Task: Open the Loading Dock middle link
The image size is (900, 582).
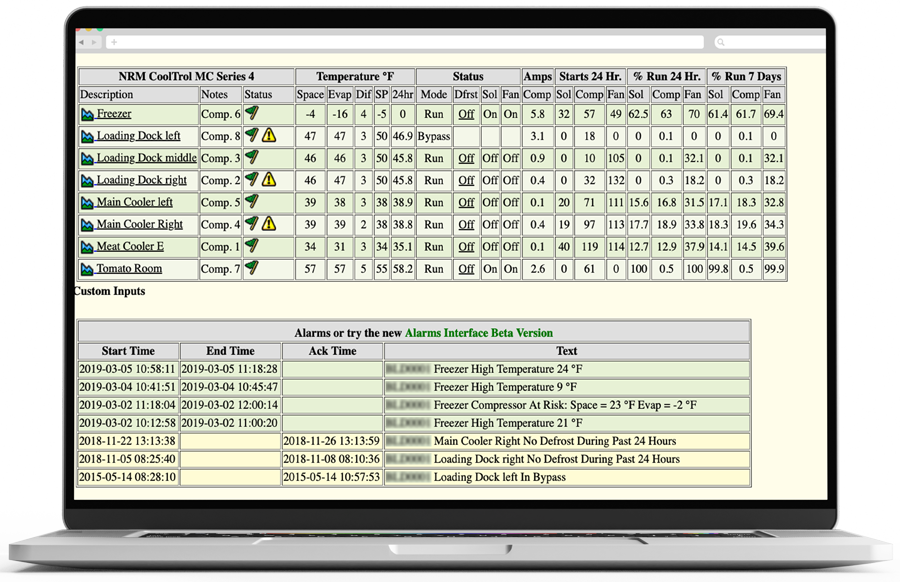Action: pos(146,158)
